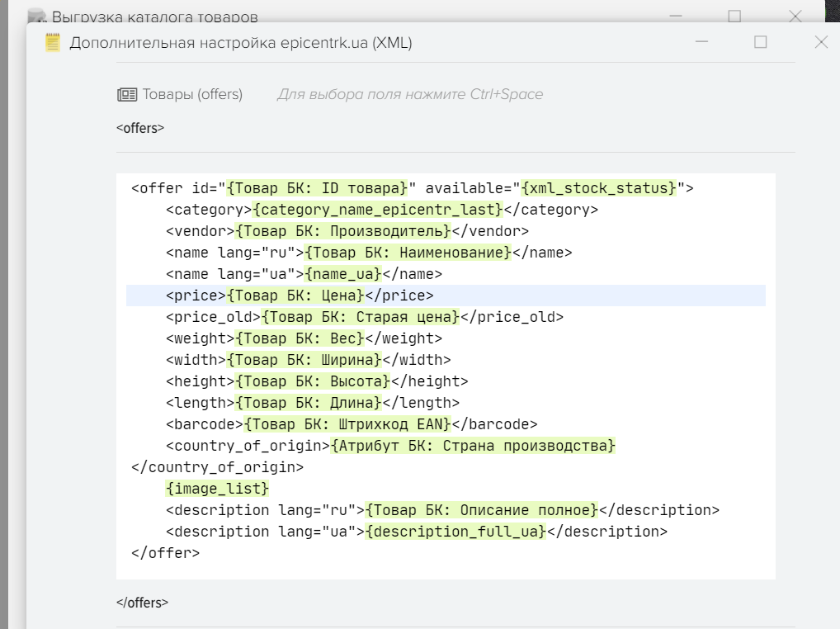Click the Выгрузка каталога товаров window icon

36,17
